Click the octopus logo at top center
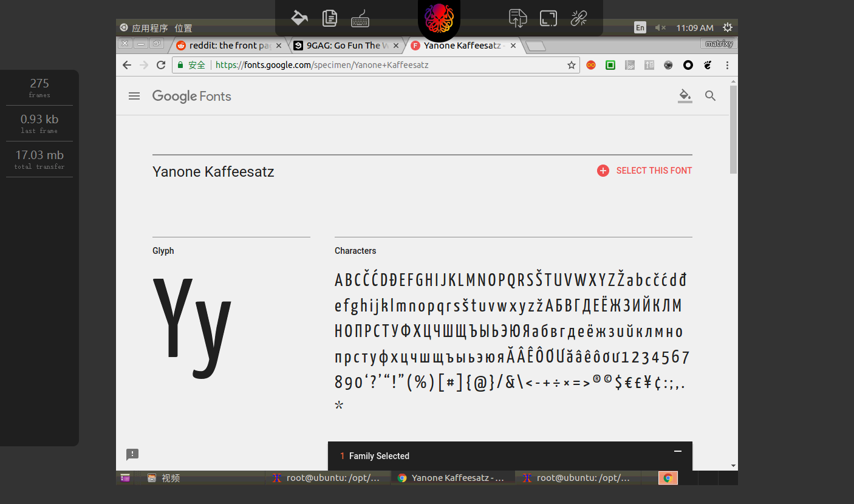The width and height of the screenshot is (854, 504). click(x=439, y=18)
